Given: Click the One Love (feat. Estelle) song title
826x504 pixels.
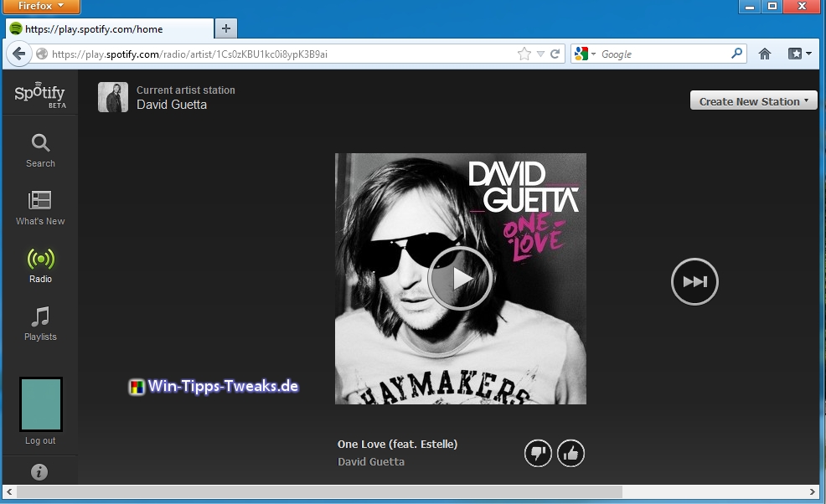Looking at the screenshot, I should pyautogui.click(x=397, y=444).
